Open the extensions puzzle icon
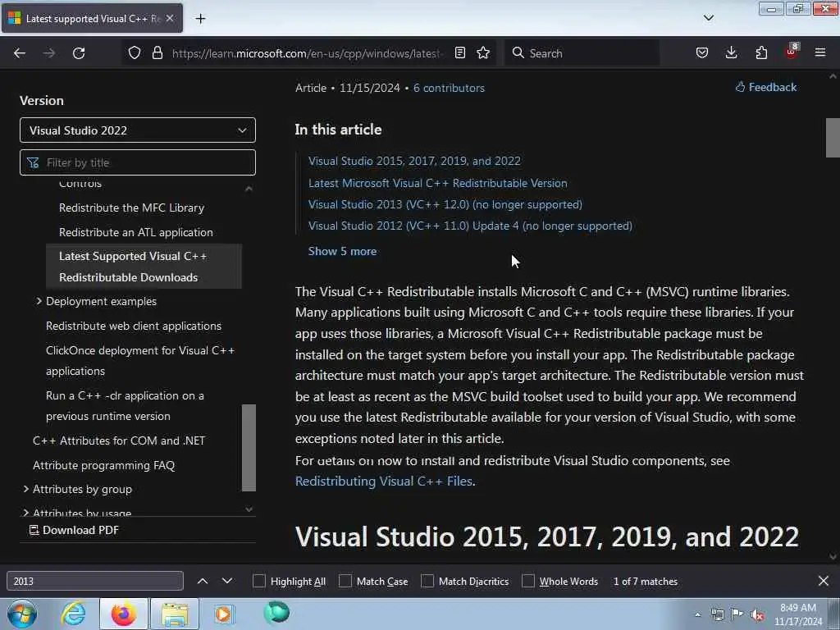The width and height of the screenshot is (840, 630). 761,53
